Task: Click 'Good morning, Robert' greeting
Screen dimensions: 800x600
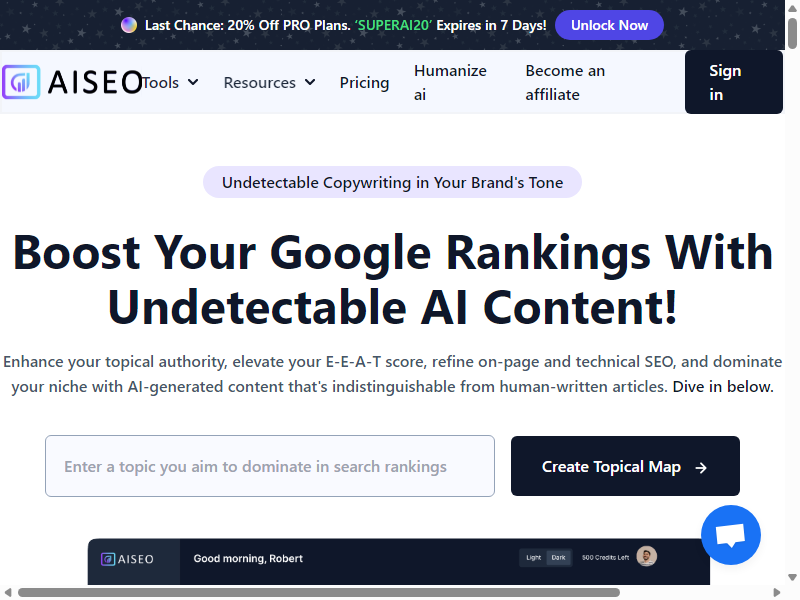Action: point(248,559)
